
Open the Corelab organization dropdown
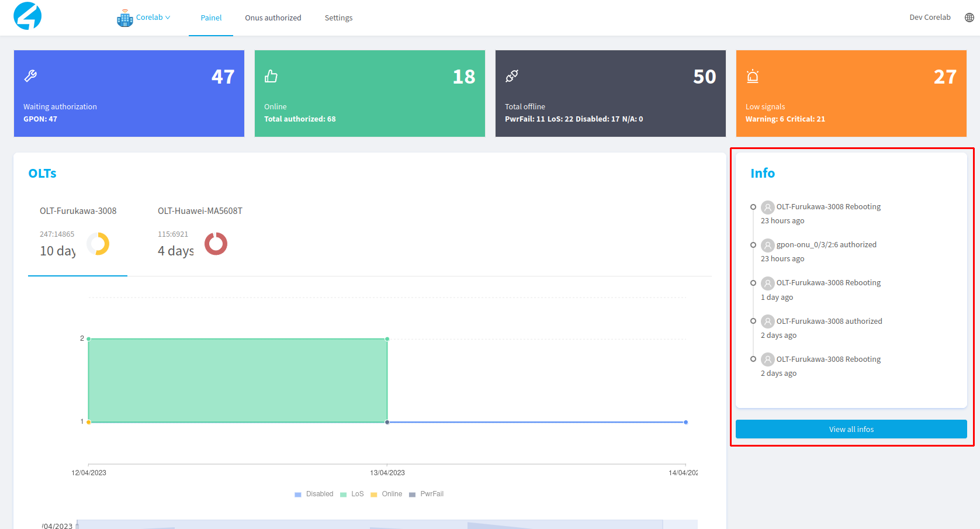pyautogui.click(x=152, y=18)
